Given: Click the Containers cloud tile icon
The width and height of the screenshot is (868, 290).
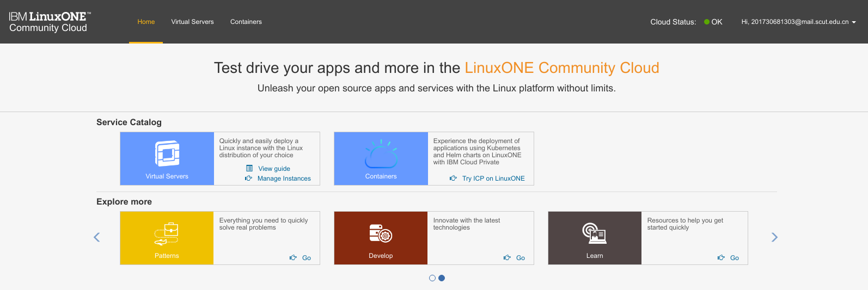Looking at the screenshot, I should (381, 153).
